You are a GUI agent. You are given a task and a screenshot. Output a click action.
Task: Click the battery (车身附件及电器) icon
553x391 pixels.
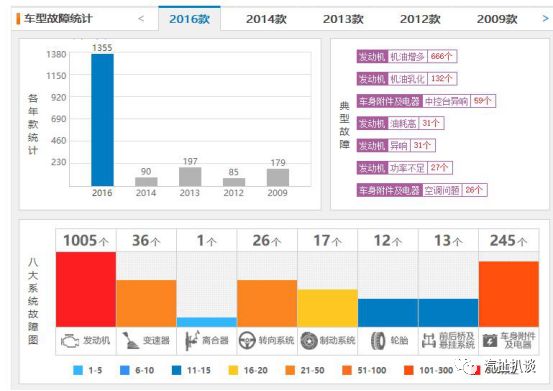[x=490, y=341]
